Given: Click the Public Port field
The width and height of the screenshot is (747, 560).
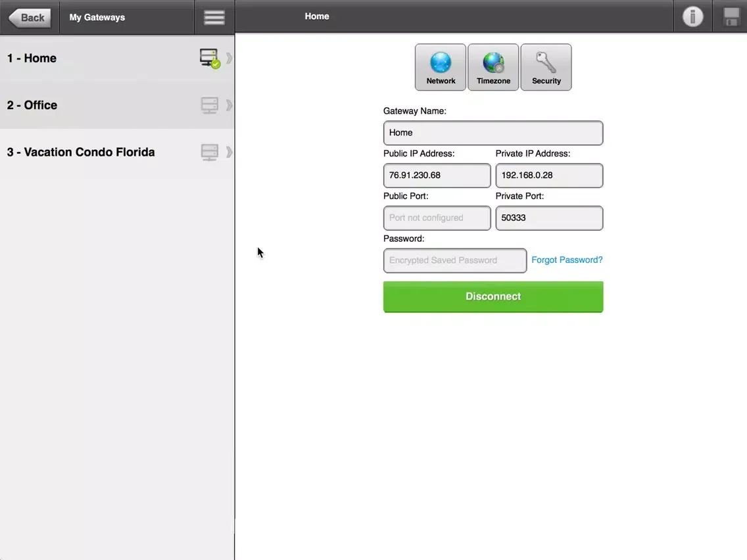Looking at the screenshot, I should coord(437,218).
